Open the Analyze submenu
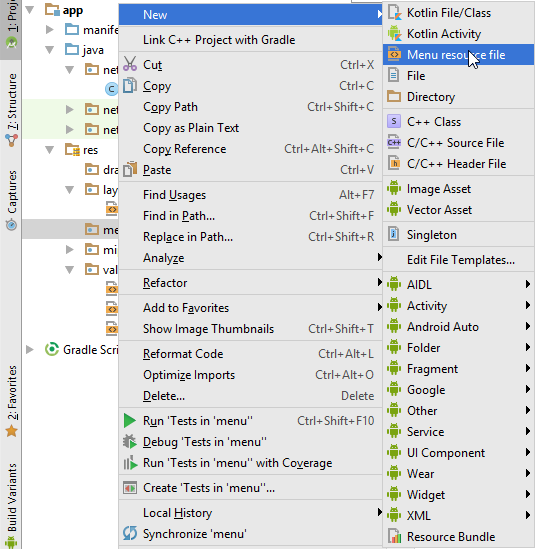535x549 pixels. 250,258
